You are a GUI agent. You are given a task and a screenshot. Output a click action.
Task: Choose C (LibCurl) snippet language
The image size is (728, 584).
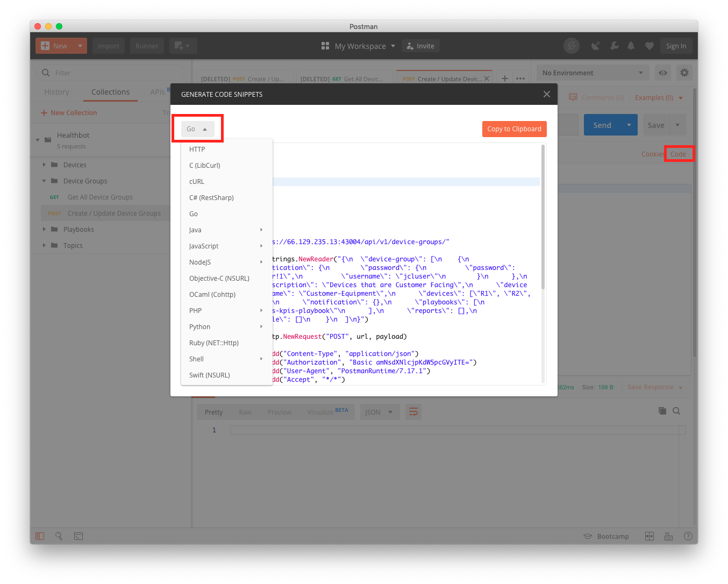[x=227, y=166]
